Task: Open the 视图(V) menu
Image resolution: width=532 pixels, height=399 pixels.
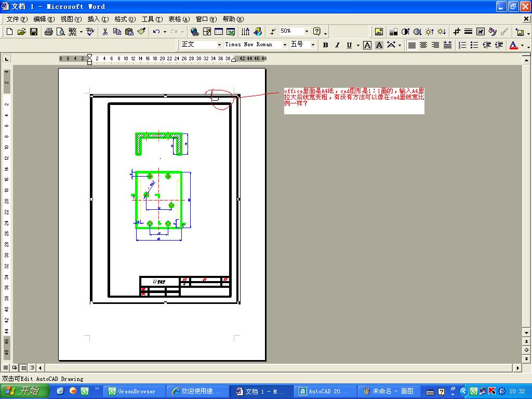Action: pos(71,19)
